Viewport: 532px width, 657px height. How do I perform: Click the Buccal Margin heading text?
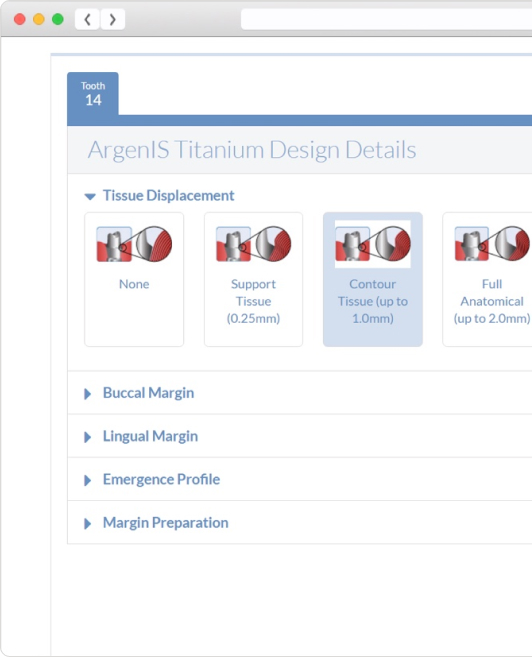pyautogui.click(x=148, y=393)
